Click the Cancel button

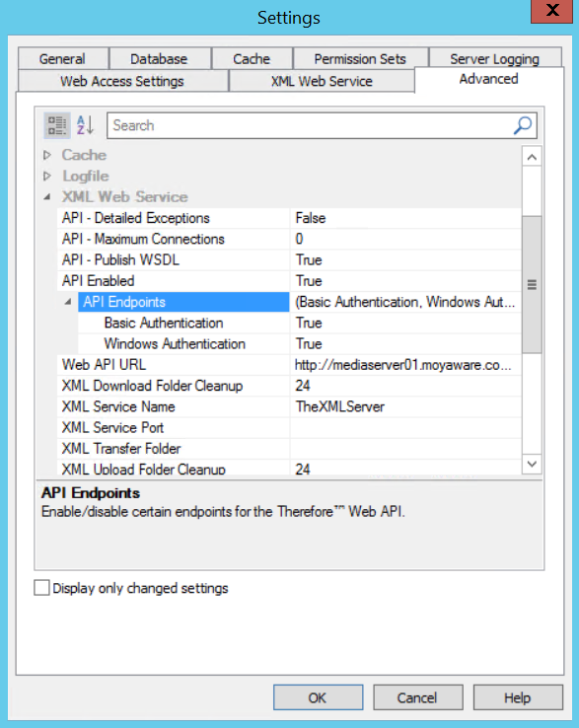[x=418, y=697]
